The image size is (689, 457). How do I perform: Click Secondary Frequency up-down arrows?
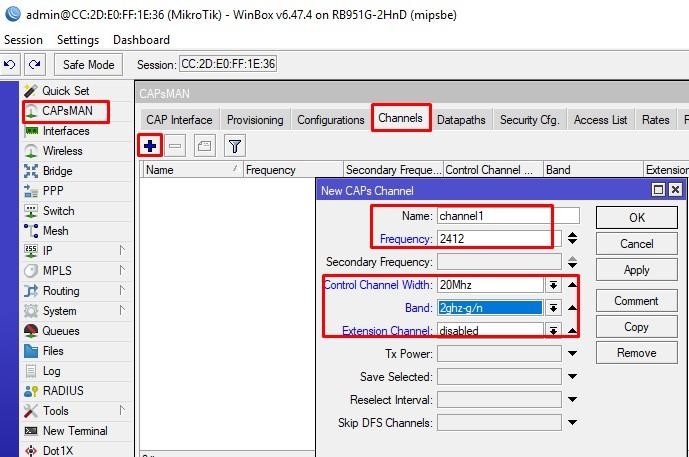click(x=572, y=262)
